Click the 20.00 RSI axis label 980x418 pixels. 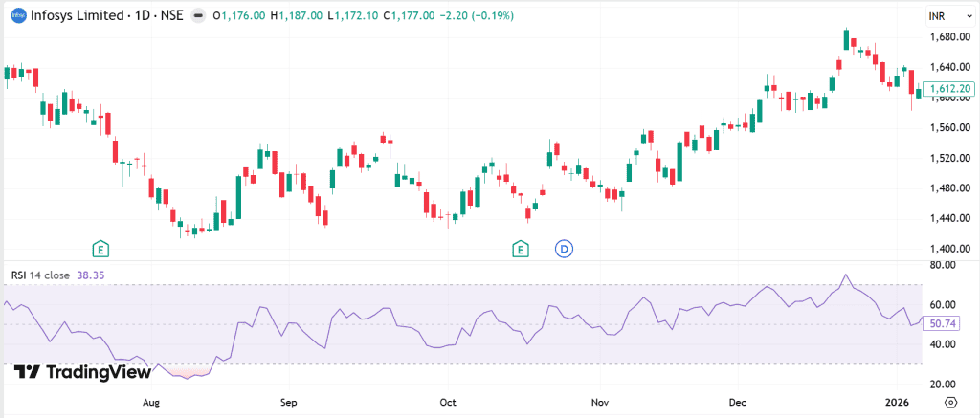943,385
